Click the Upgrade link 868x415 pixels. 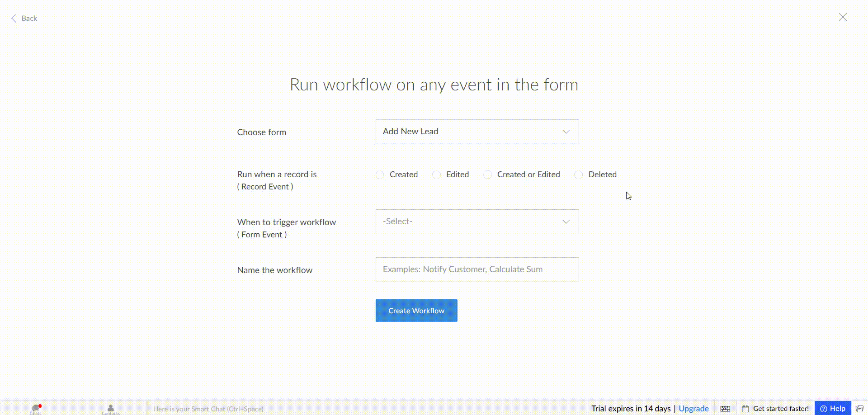[693, 409]
